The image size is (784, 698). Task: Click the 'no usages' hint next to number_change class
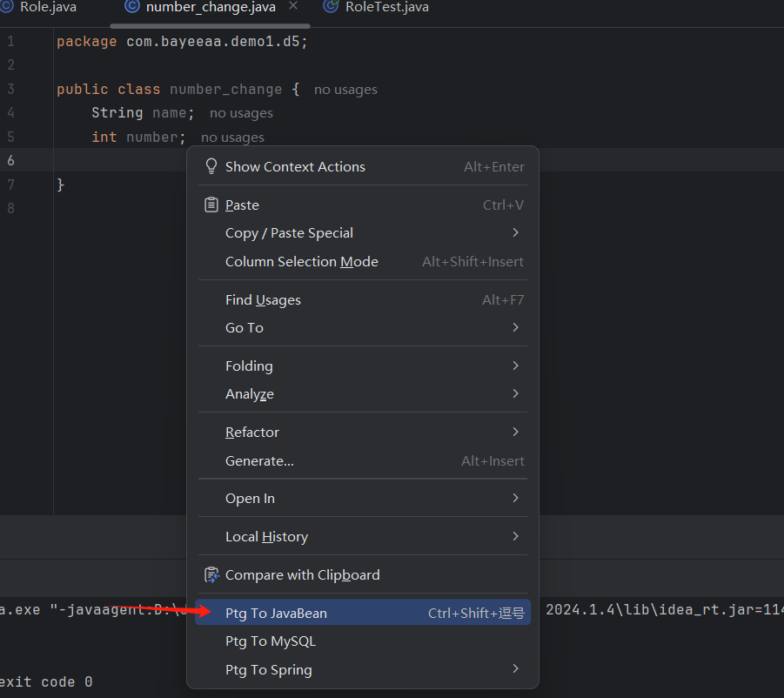point(345,90)
